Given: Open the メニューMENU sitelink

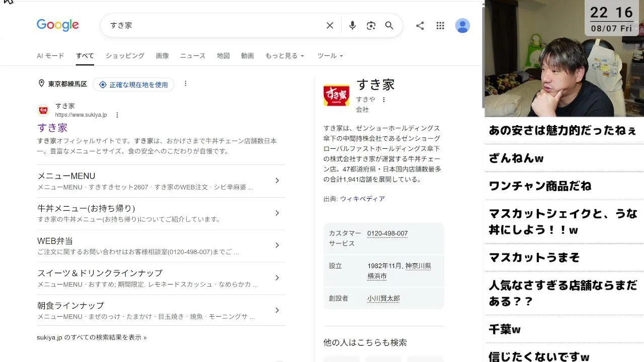Looking at the screenshot, I should (66, 176).
